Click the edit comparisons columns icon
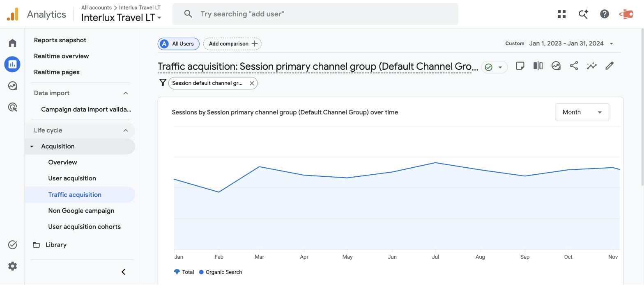The image size is (644, 285). [x=538, y=66]
